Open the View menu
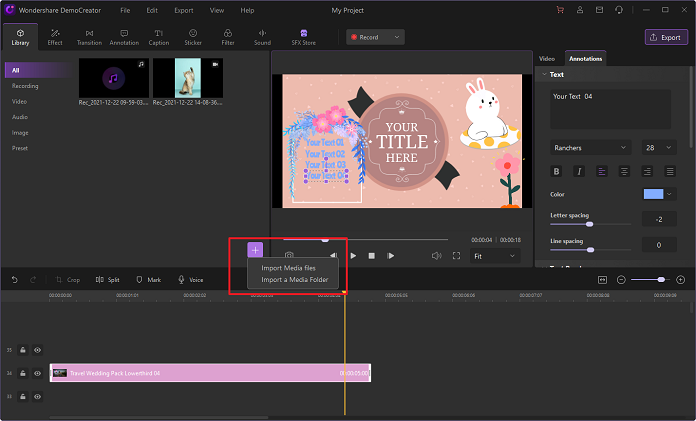 point(217,10)
